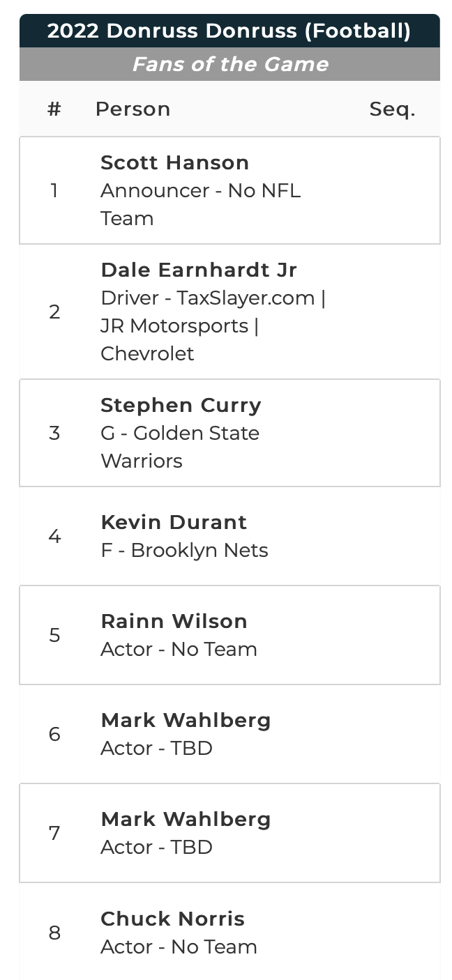Open Mark Wahlberg in row 6
This screenshot has height=980, width=452.
coord(186,720)
